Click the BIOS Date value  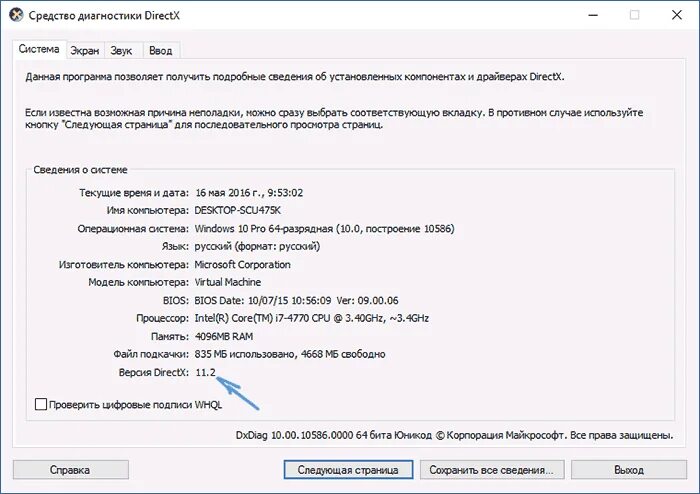(296, 300)
